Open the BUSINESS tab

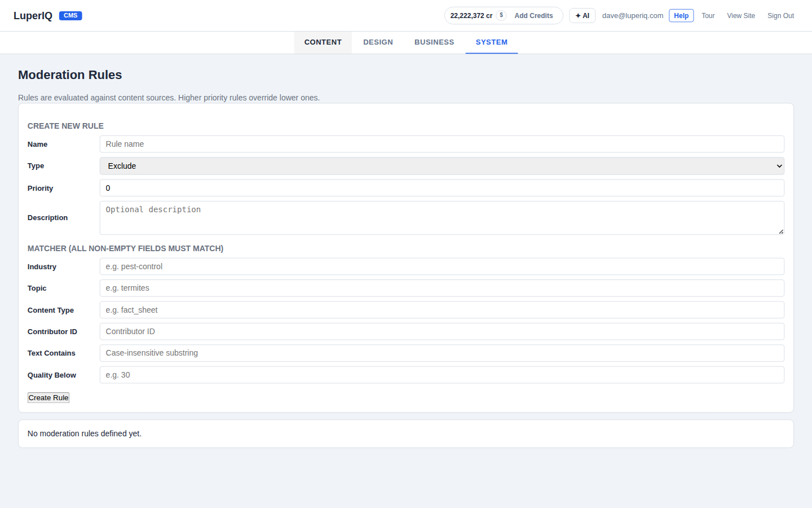tap(434, 42)
